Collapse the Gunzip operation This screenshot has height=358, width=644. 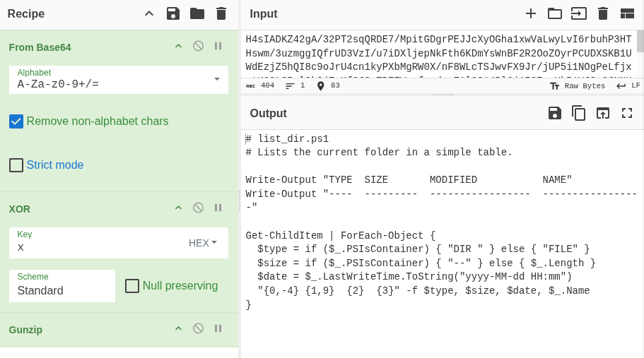[178, 328]
